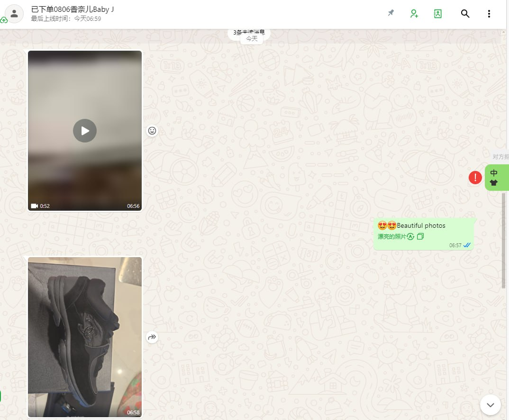Click the 3 unread messages banner
The height and width of the screenshot is (420, 509).
click(249, 32)
